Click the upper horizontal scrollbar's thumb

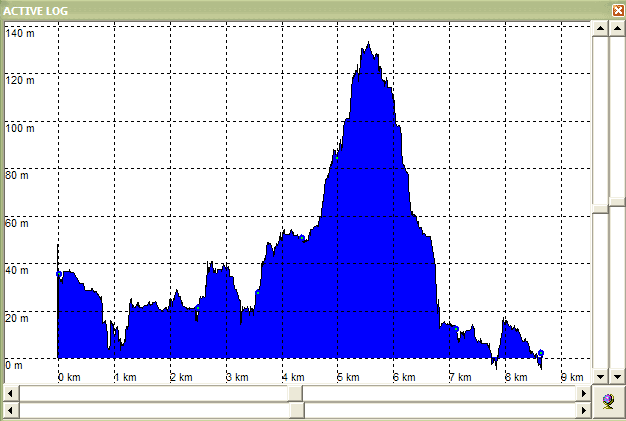pyautogui.click(x=295, y=393)
